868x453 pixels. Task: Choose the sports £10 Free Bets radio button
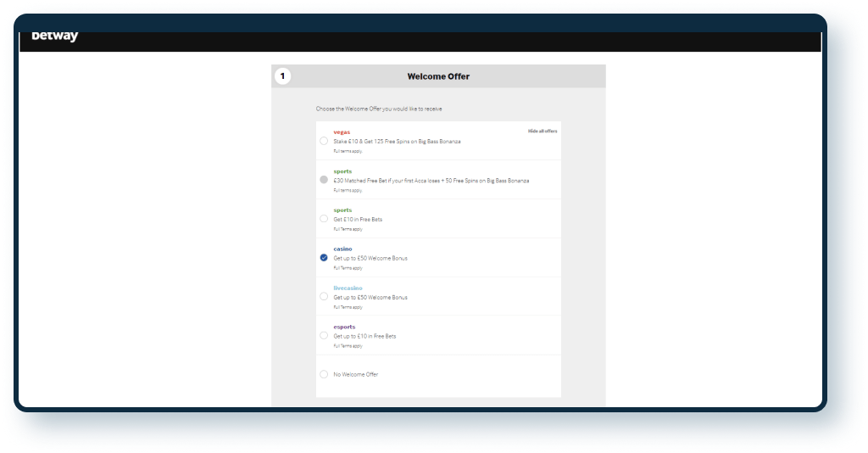pyautogui.click(x=324, y=219)
